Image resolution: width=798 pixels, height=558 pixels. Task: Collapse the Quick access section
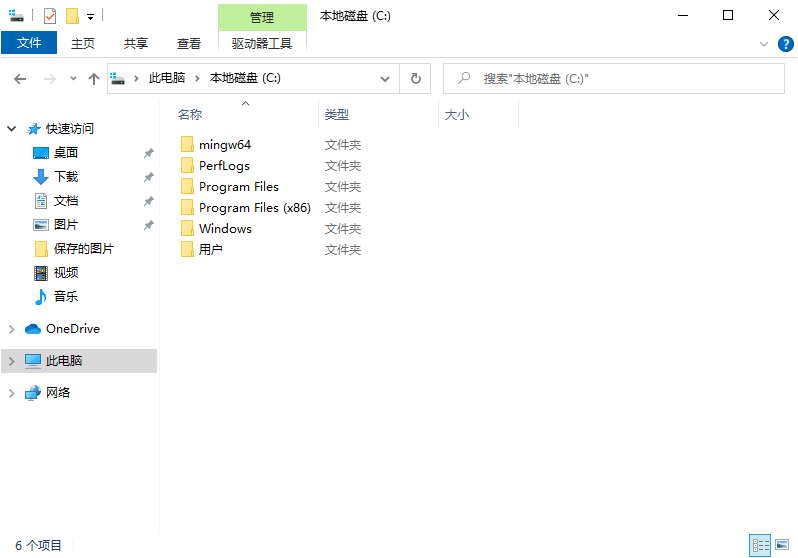(x=12, y=129)
